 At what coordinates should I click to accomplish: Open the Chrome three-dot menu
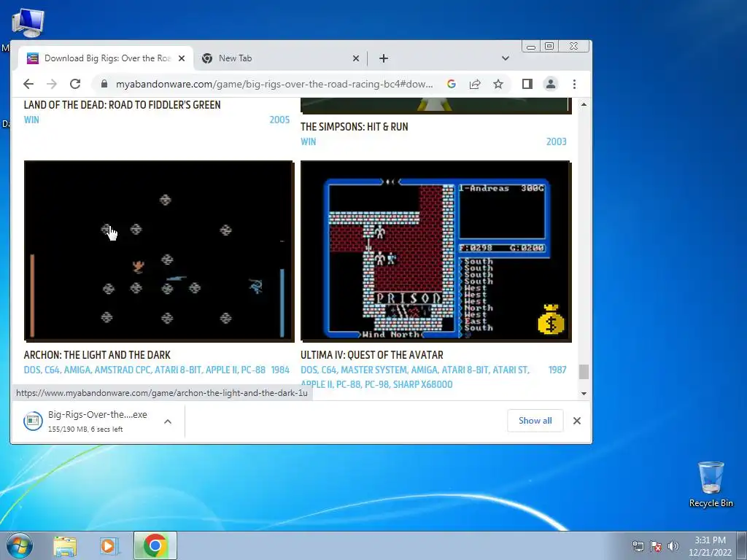(574, 85)
